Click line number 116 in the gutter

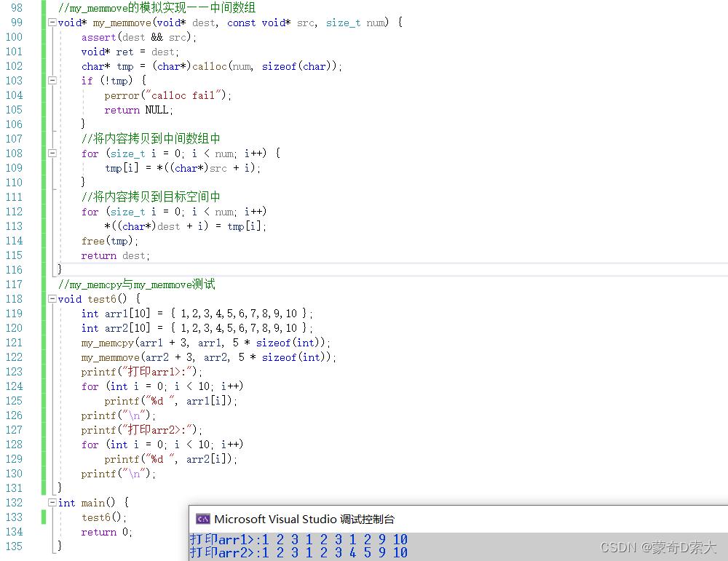(14, 270)
